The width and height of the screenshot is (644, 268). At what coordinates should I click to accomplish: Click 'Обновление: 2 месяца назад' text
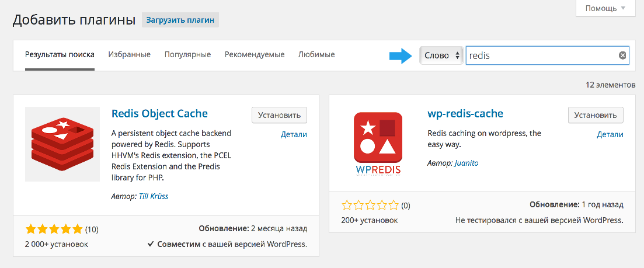click(253, 229)
